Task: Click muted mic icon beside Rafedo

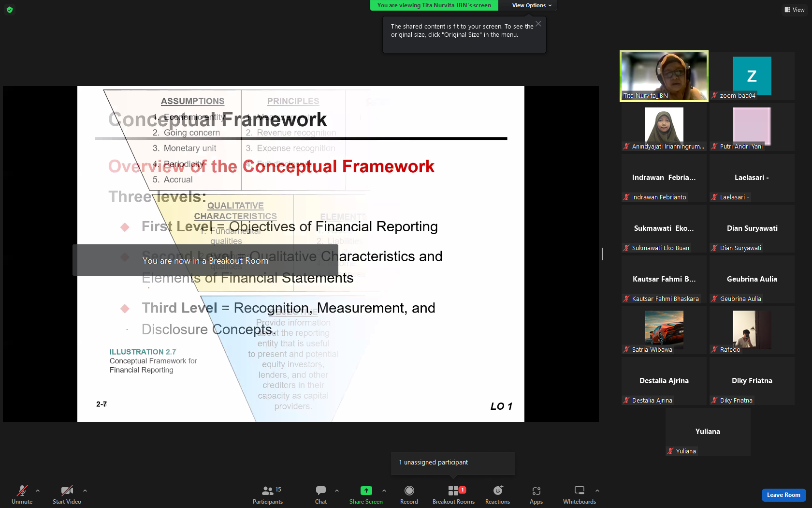Action: [714, 349]
